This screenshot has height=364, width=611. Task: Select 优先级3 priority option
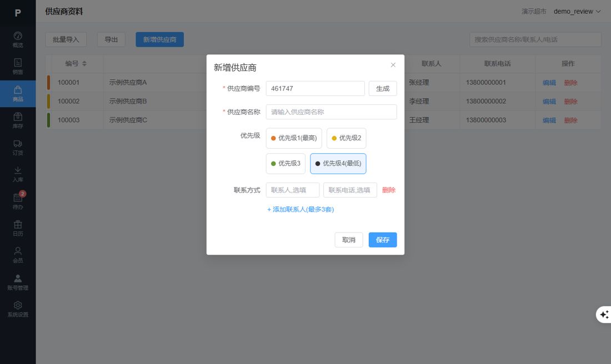(x=286, y=164)
